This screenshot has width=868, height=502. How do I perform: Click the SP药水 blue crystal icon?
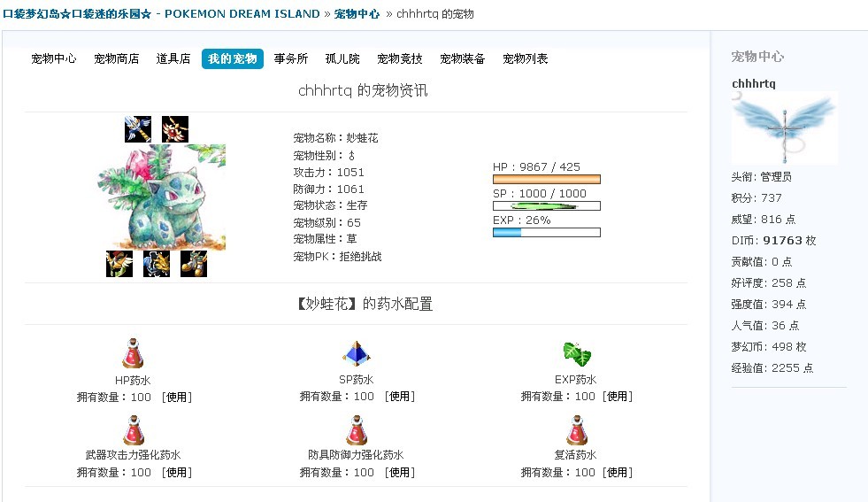pyautogui.click(x=357, y=353)
